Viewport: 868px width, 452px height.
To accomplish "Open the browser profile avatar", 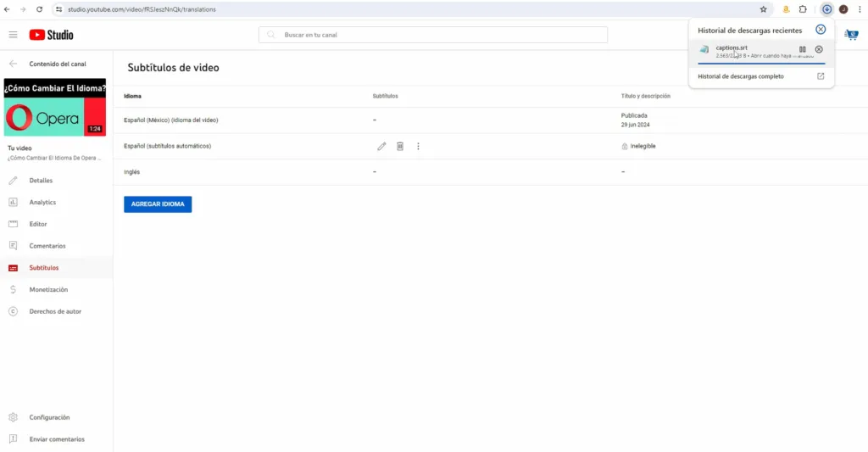I will [843, 9].
